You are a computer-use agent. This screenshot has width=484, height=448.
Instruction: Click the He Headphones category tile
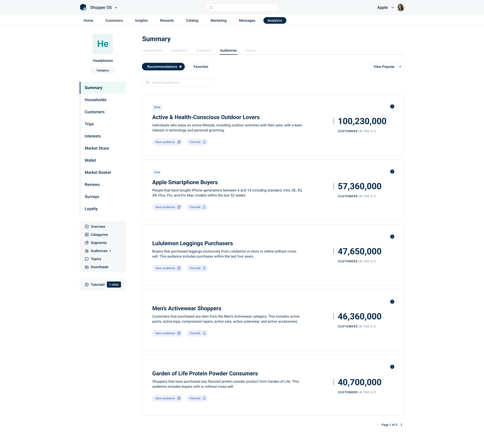click(103, 44)
